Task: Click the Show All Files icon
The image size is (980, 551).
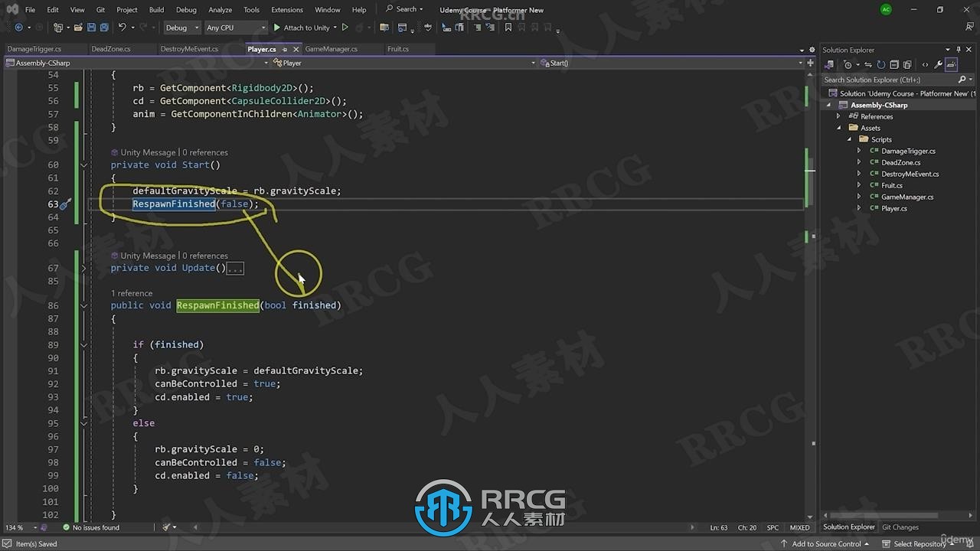Action: pos(907,65)
